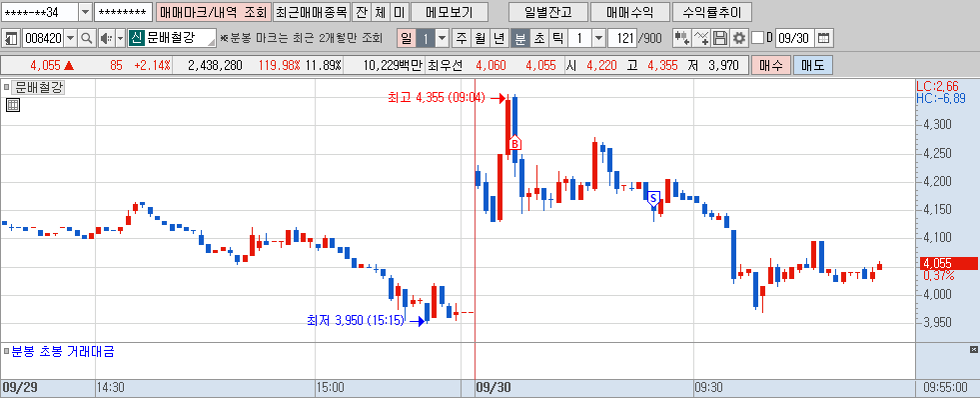Screen dimensions: 980x398
Task: Click the 문배철강 chart legend label
Action: point(39,88)
